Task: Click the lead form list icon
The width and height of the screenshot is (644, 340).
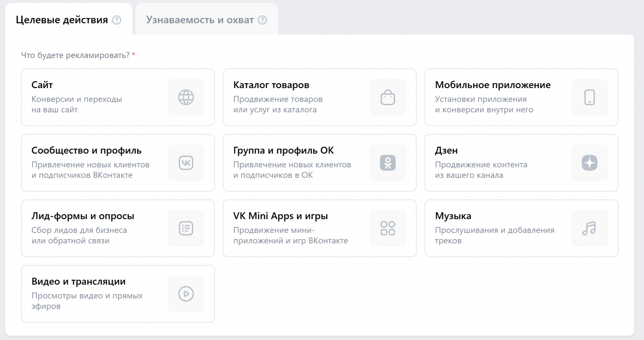Action: [186, 229]
